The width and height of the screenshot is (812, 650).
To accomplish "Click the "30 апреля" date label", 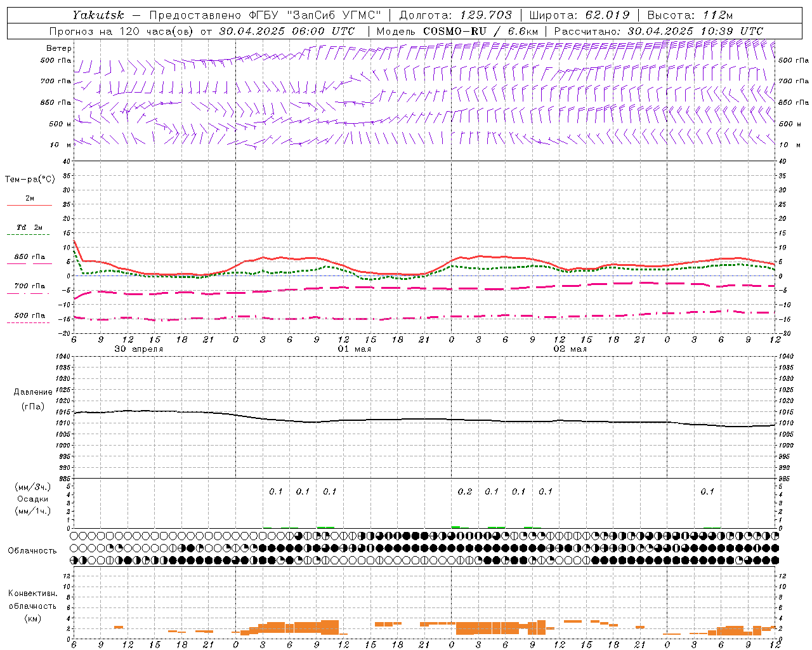I will (138, 349).
